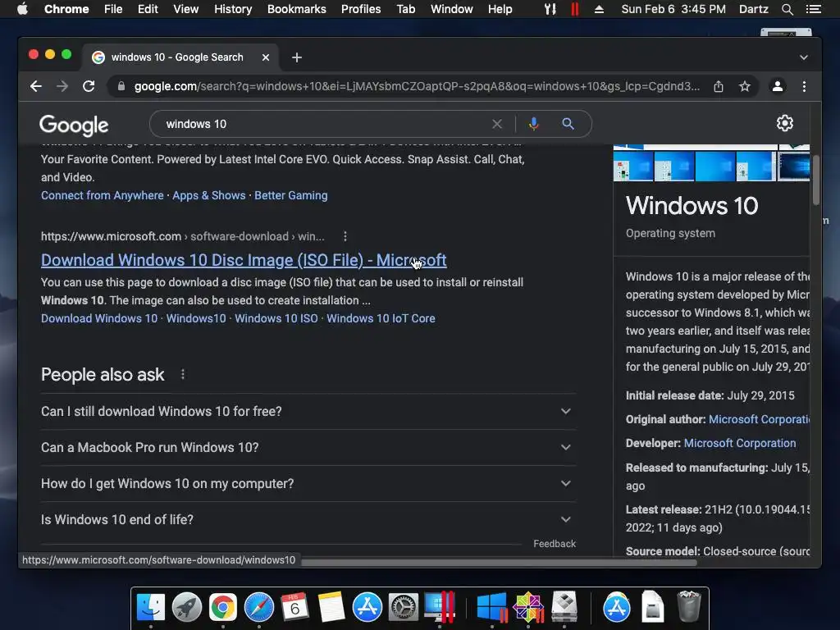Click the address bar URL
This screenshot has width=840, height=630.
coord(417,86)
